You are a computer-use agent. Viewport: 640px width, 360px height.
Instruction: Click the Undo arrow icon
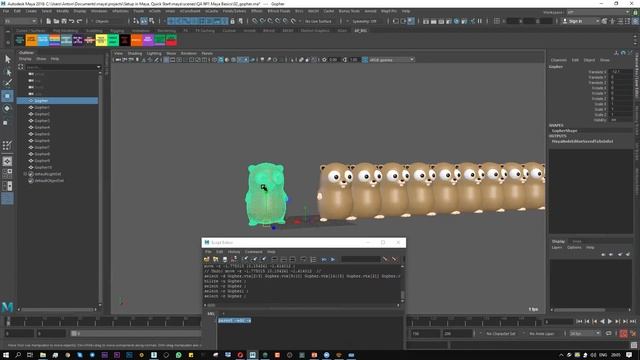pos(72,21)
